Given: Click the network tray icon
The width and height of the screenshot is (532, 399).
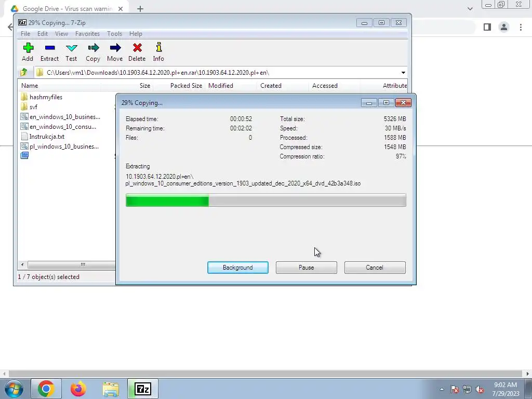Looking at the screenshot, I should click(467, 389).
